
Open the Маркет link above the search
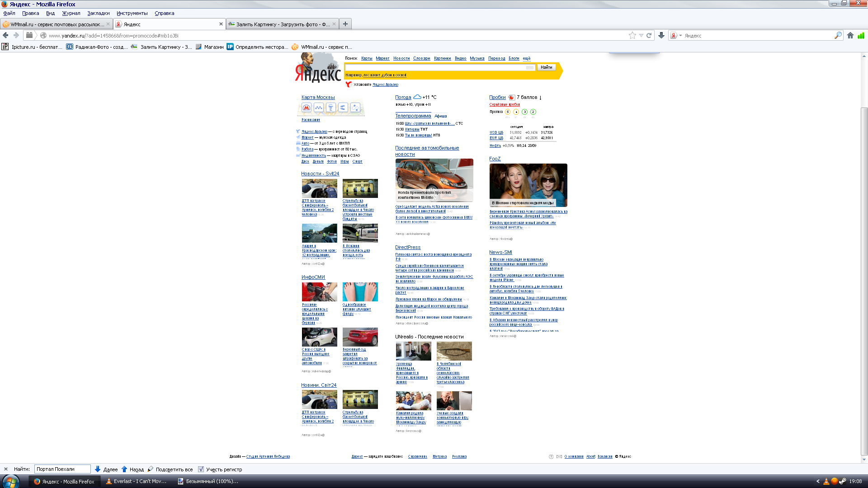click(x=382, y=58)
